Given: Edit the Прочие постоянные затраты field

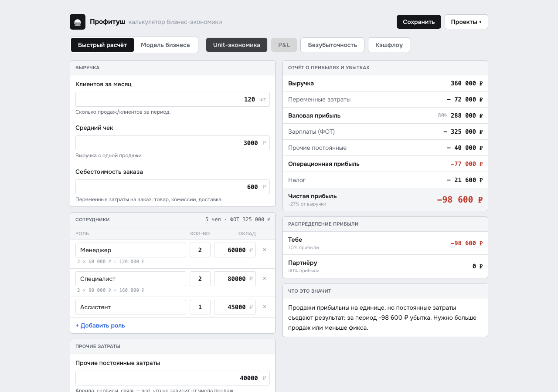Looking at the screenshot, I should point(173,378).
